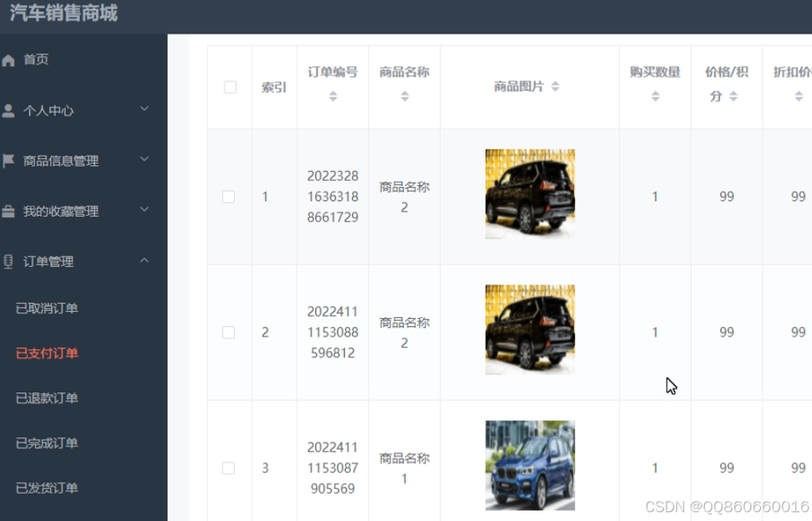Check the checkbox for order row 3
The height and width of the screenshot is (521, 812).
coord(228,468)
